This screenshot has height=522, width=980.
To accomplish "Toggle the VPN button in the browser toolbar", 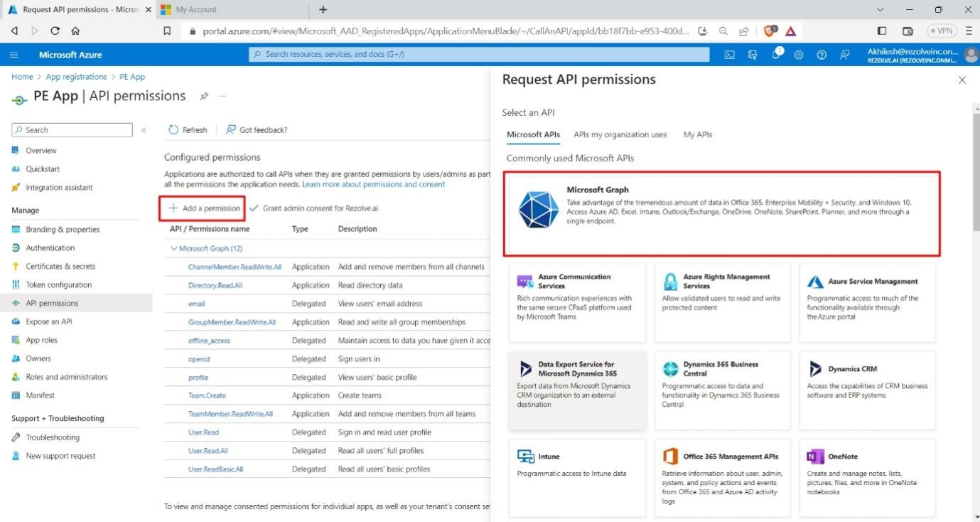I will pyautogui.click(x=942, y=31).
